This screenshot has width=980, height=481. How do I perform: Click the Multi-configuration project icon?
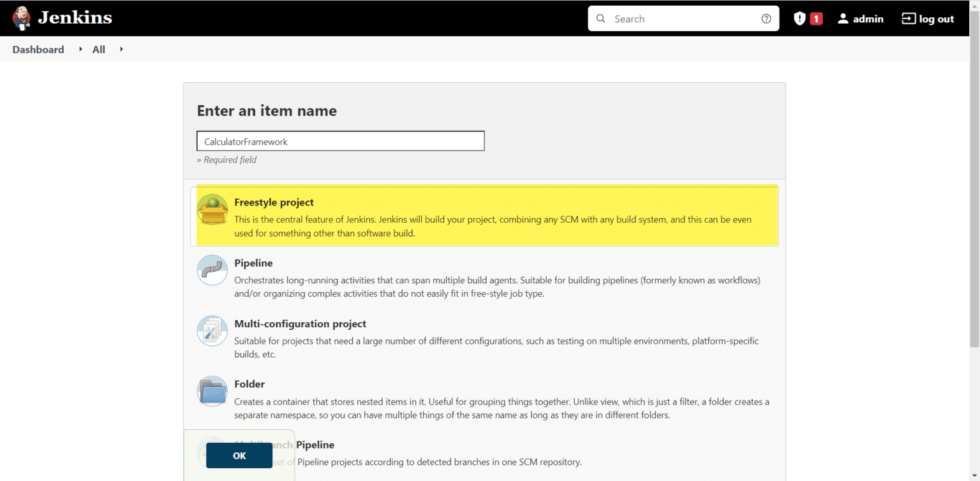pos(212,330)
